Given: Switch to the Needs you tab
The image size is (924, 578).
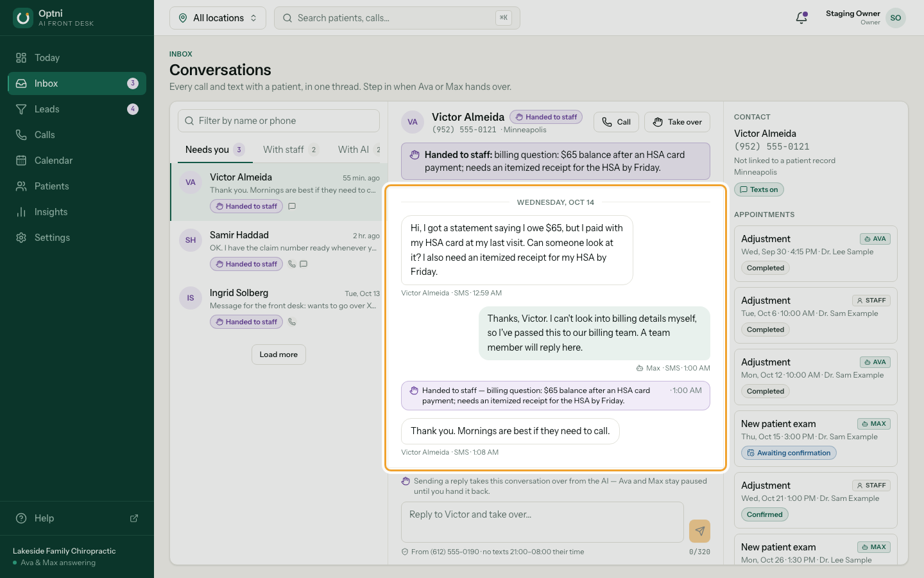Looking at the screenshot, I should coord(215,150).
